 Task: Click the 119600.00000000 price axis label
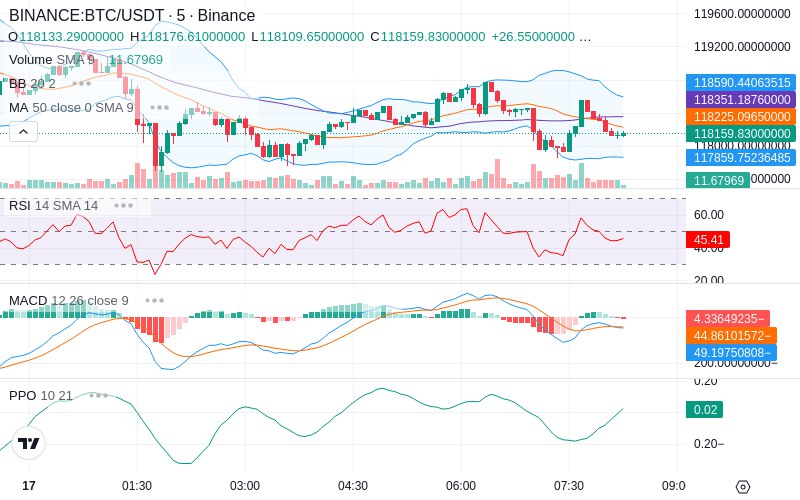pyautogui.click(x=742, y=14)
